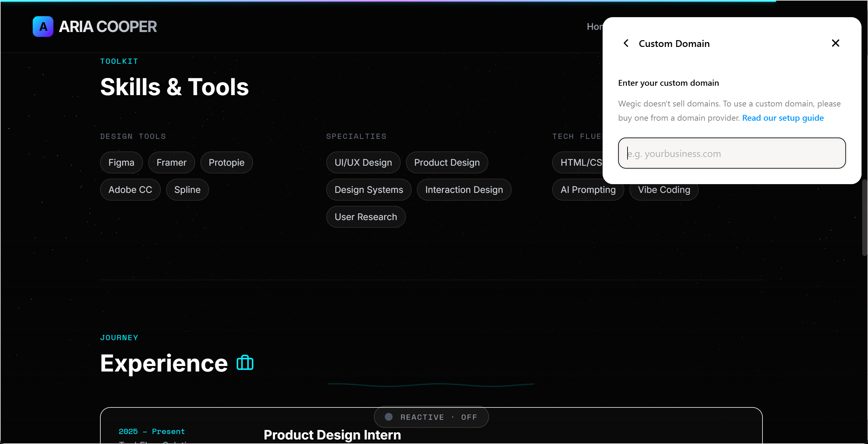Click the SPECIALTIES column label
This screenshot has height=444, width=868.
coord(356,137)
